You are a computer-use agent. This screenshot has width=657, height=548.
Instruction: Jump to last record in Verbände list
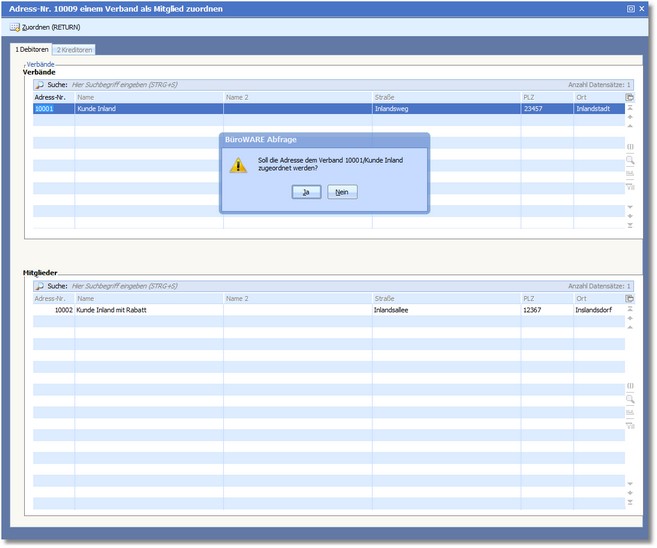pyautogui.click(x=630, y=226)
